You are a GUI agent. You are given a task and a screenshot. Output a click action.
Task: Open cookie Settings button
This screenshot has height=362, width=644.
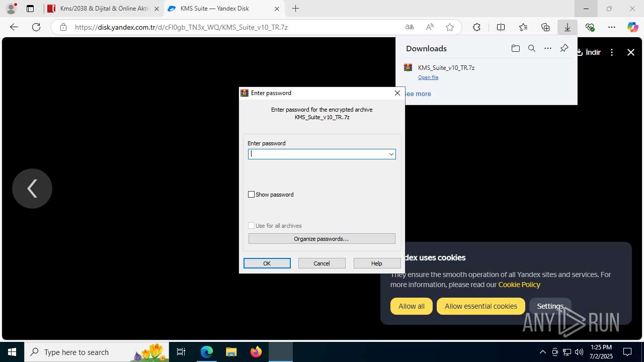550,306
